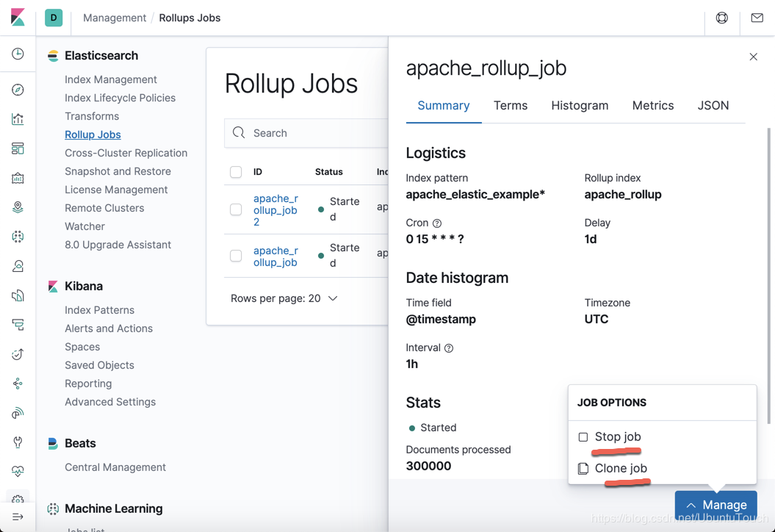
Task: Switch to the Histogram tab
Action: click(x=580, y=105)
